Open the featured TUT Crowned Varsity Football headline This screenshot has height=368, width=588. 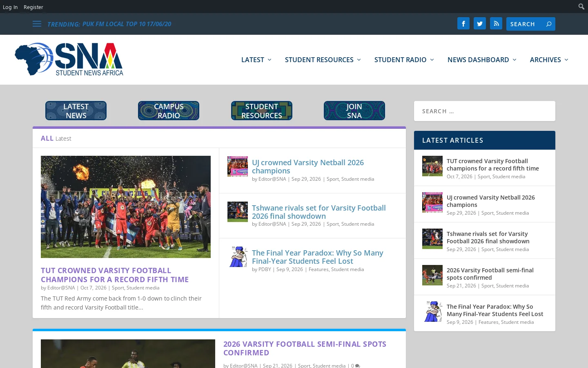(115, 275)
